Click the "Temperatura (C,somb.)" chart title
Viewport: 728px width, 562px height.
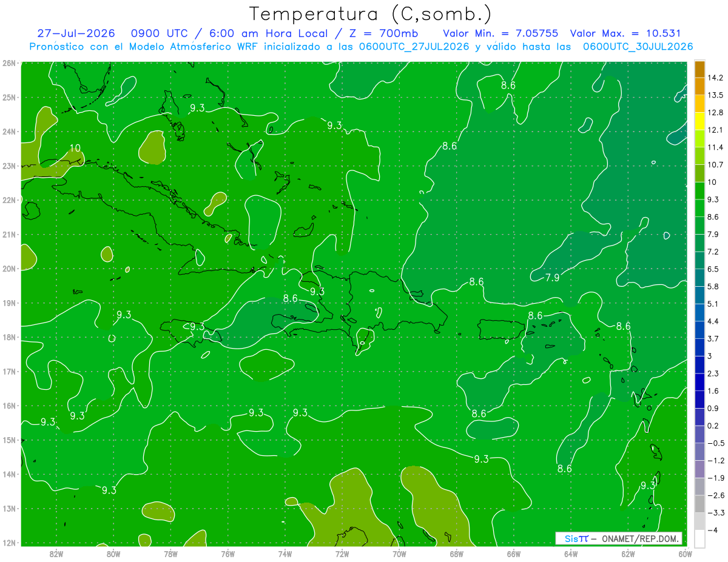[x=370, y=14]
